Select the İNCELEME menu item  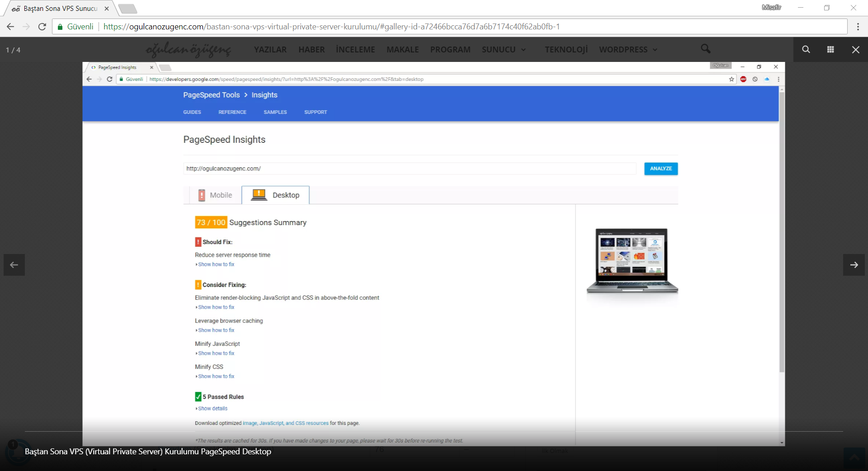point(355,50)
